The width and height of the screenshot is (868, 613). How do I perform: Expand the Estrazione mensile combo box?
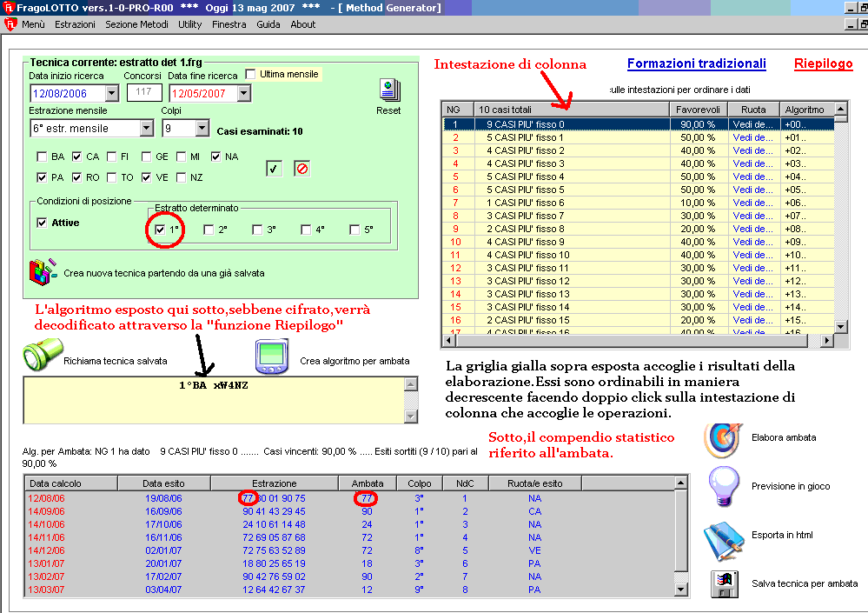click(x=146, y=129)
